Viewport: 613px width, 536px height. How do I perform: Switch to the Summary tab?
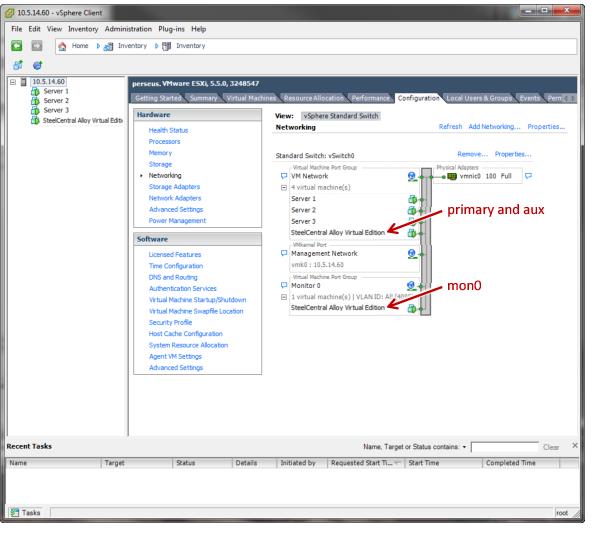coord(203,98)
